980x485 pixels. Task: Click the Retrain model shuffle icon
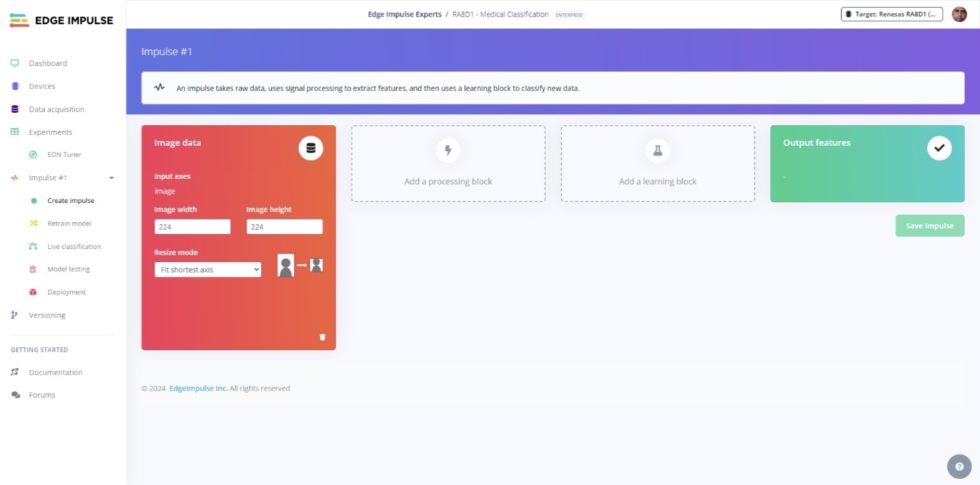33,224
